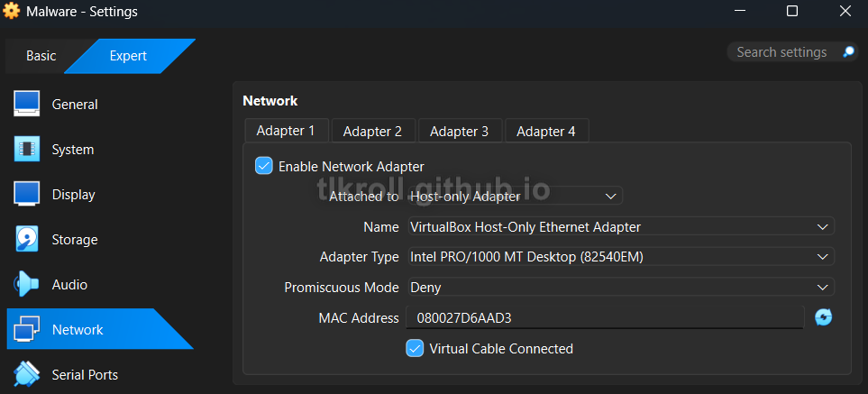Switch to the Adapter 2 tab
Screen dimensions: 868x394
pos(372,131)
